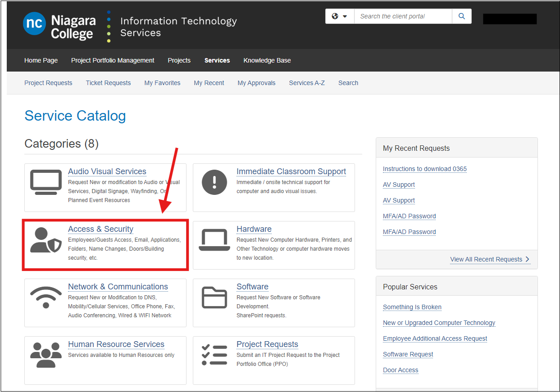The image size is (560, 392).
Task: Click the Network & Communications wifi icon
Action: [x=46, y=297]
